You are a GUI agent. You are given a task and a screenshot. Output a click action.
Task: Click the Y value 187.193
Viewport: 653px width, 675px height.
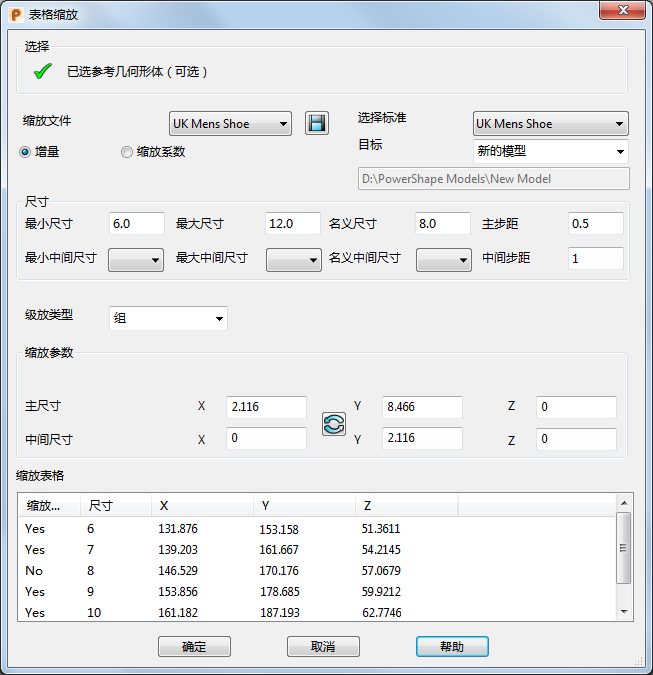coord(280,613)
